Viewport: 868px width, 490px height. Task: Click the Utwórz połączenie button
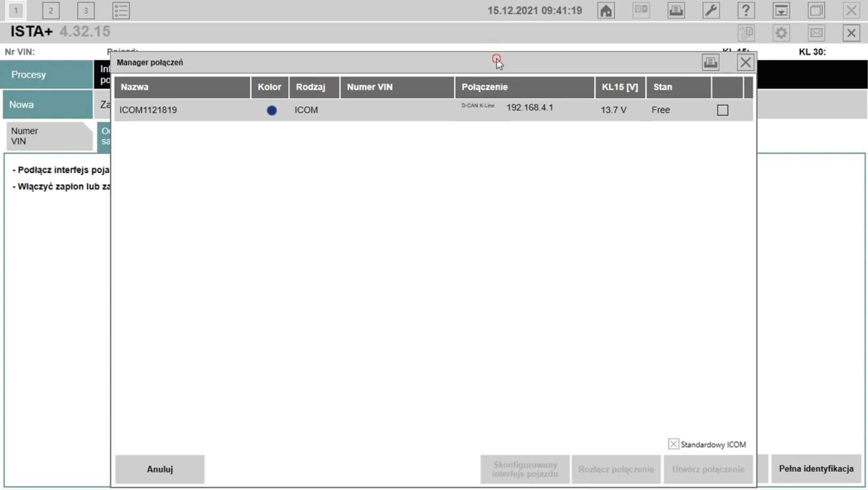(708, 469)
